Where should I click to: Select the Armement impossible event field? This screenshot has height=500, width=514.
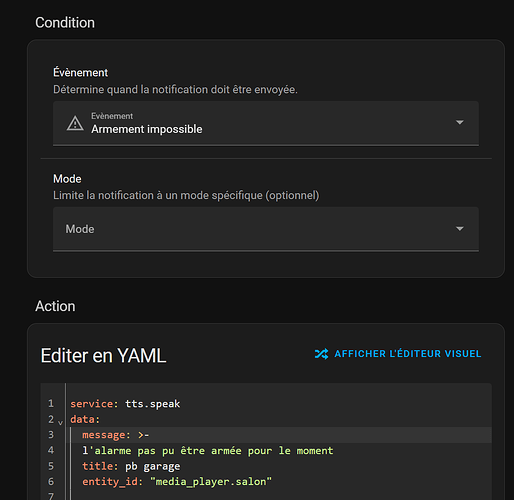click(x=266, y=123)
